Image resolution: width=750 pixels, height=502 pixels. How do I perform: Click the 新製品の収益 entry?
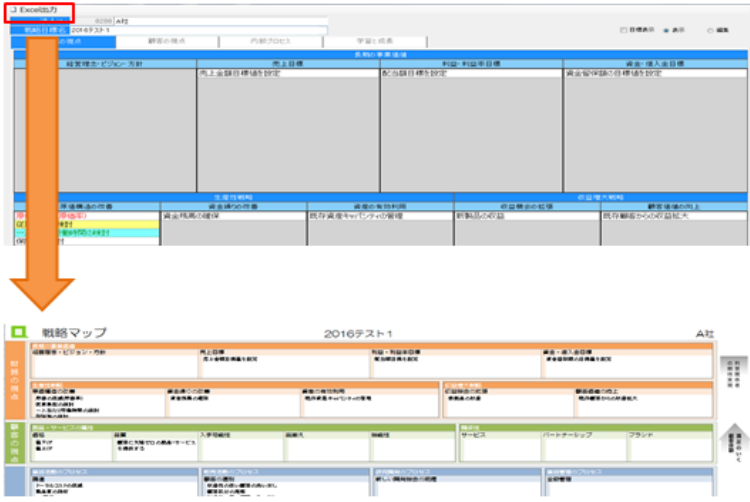478,214
